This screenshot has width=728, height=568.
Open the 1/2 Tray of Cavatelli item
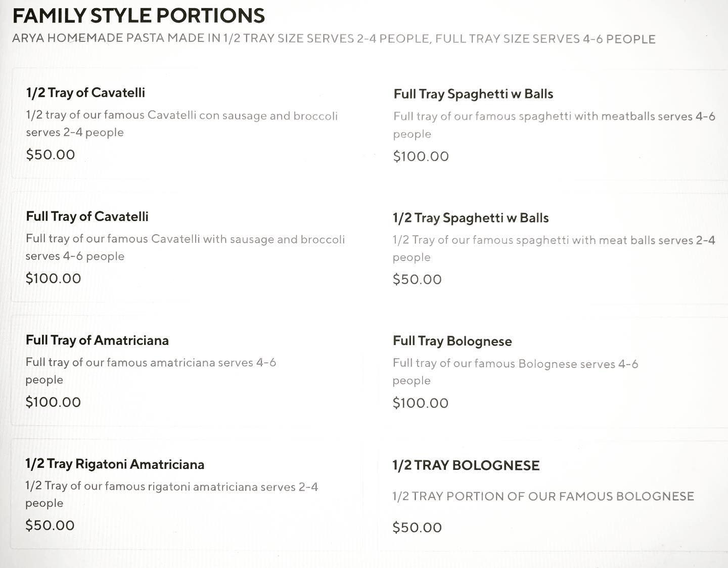click(x=85, y=93)
